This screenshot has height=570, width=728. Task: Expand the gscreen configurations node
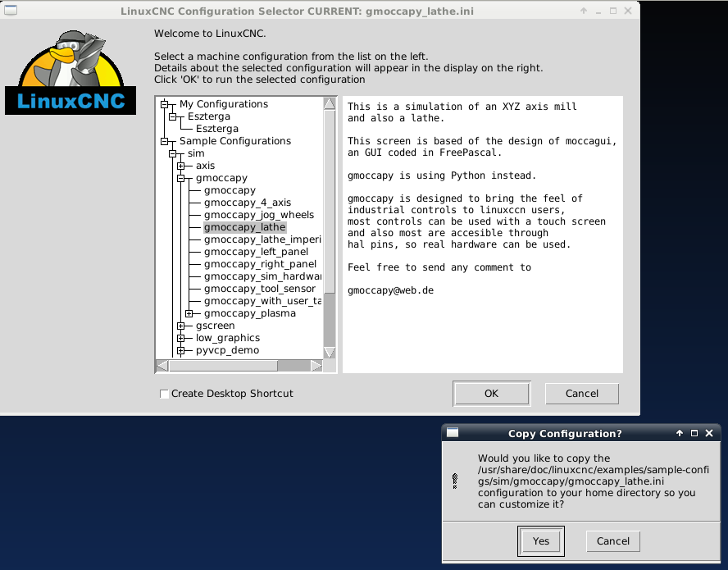point(181,326)
